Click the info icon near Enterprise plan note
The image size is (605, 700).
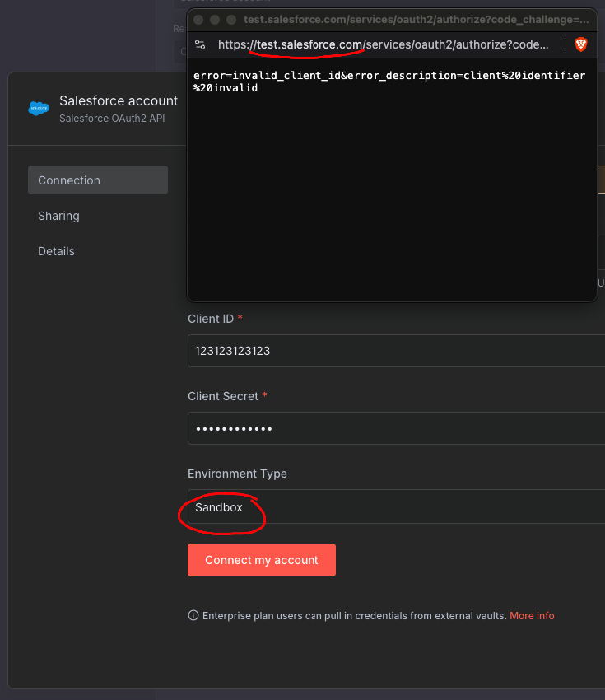click(x=193, y=615)
